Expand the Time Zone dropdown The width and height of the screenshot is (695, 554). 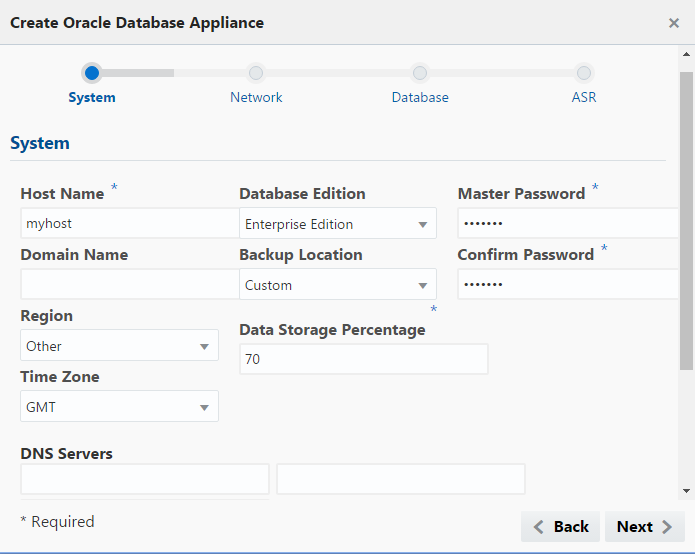click(x=119, y=407)
